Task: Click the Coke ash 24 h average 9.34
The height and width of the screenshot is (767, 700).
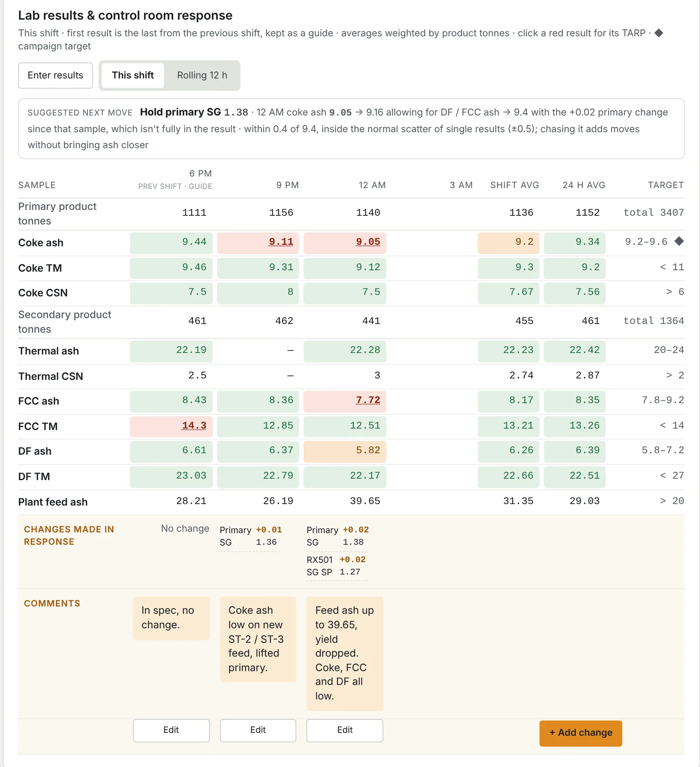Action: [574, 242]
